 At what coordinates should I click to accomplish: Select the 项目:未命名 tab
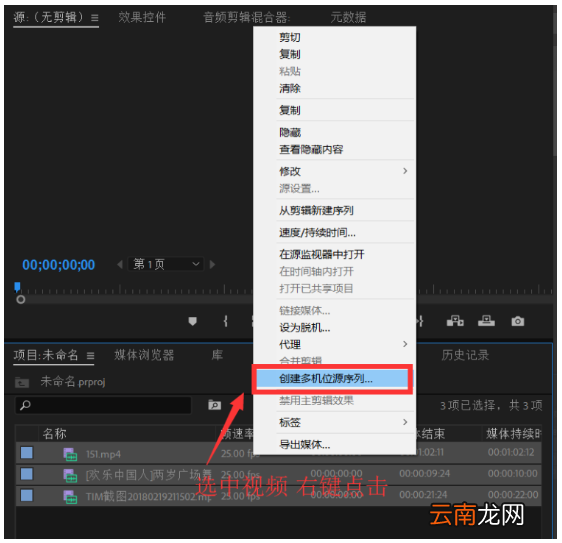coord(46,355)
